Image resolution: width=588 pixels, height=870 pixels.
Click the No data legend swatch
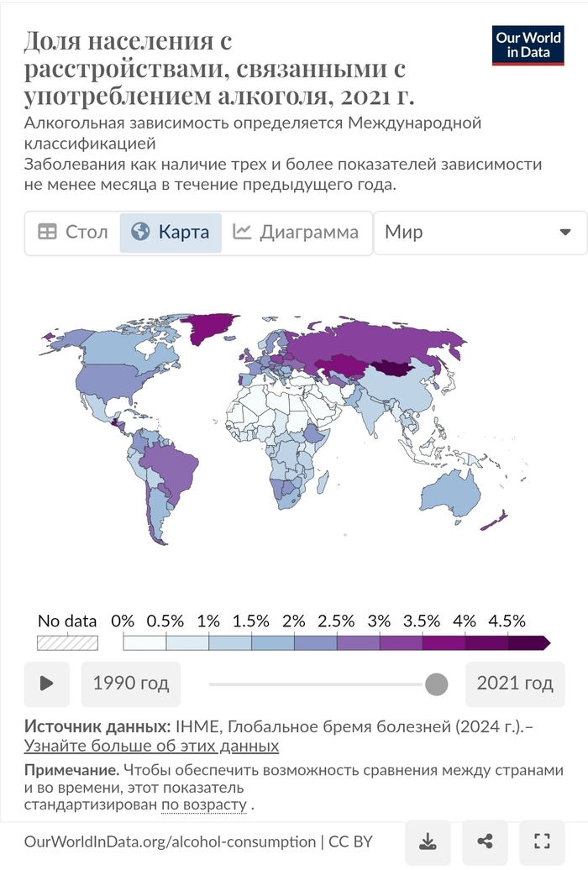click(x=68, y=643)
